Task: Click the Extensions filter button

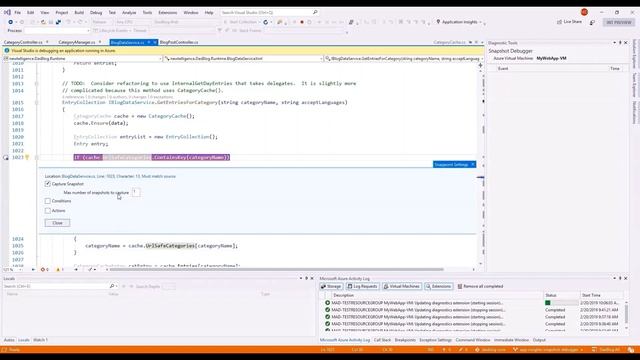Action: [439, 287]
